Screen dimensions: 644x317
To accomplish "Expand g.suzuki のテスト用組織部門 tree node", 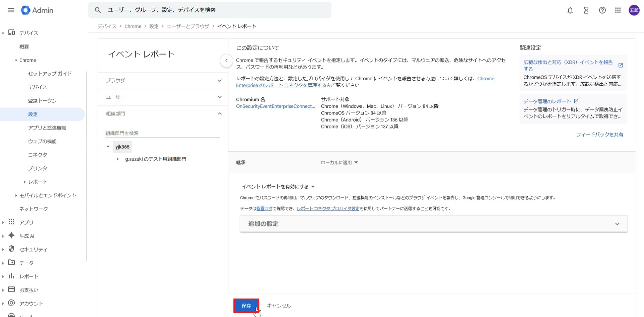I will click(x=117, y=159).
